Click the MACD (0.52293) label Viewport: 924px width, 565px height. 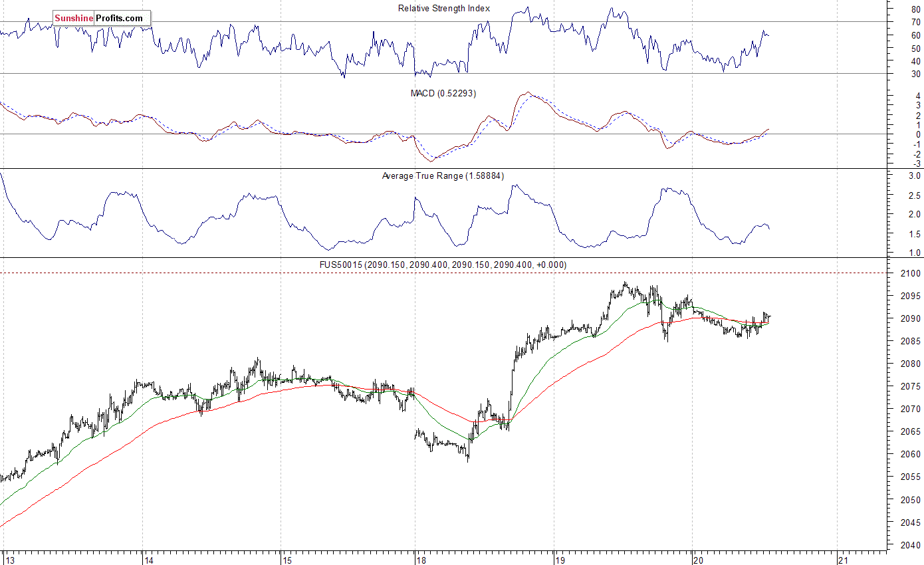443,93
